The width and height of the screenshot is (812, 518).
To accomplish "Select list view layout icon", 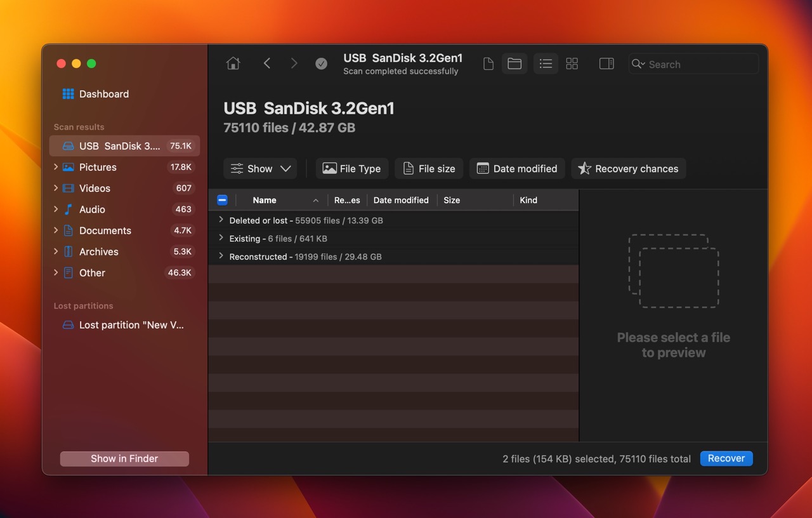I will (x=546, y=63).
